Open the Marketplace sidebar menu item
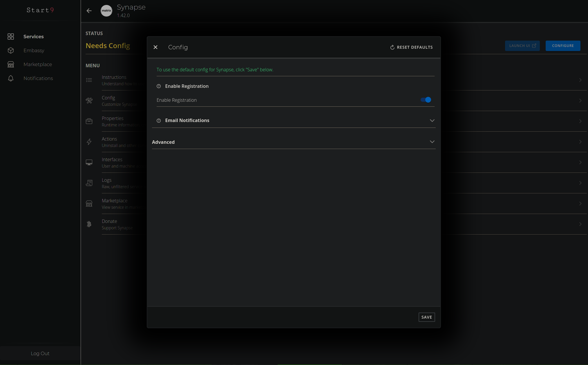The image size is (588, 365). click(38, 64)
